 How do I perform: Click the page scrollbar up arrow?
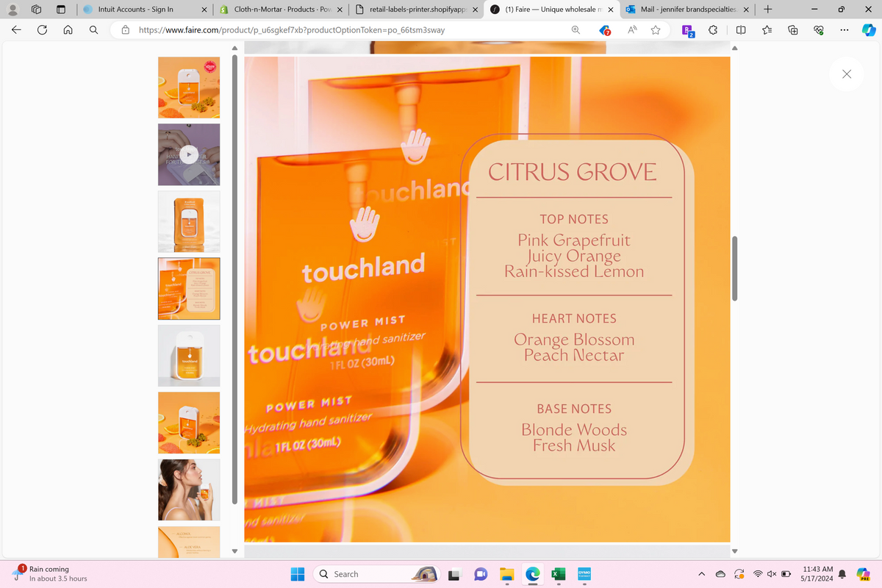[x=733, y=49]
